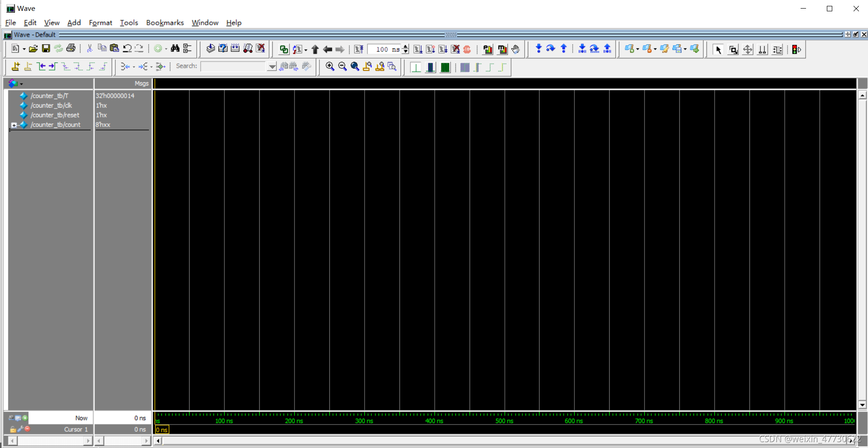Select the /counter_tb/T signal
Viewport: 868px width, 448px height.
pyautogui.click(x=49, y=96)
